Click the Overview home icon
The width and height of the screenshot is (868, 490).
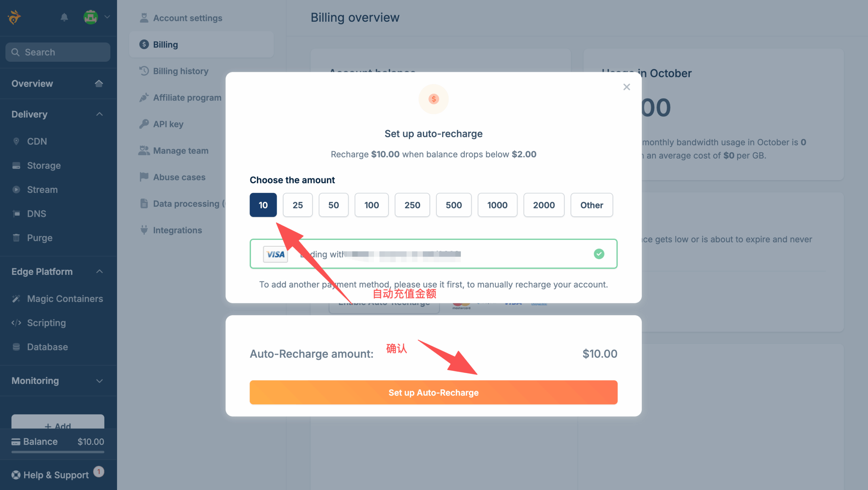click(x=99, y=83)
